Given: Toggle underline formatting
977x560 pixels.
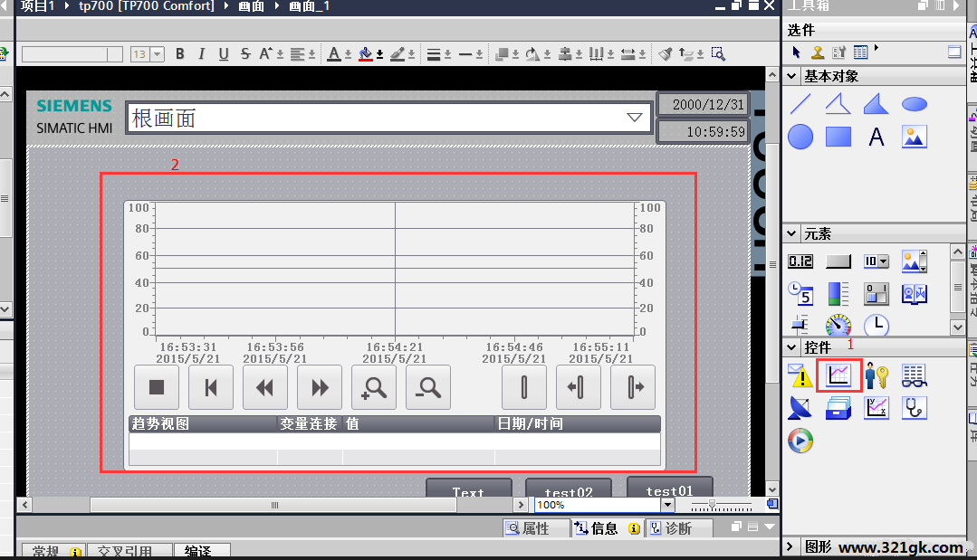Looking at the screenshot, I should 224,54.
